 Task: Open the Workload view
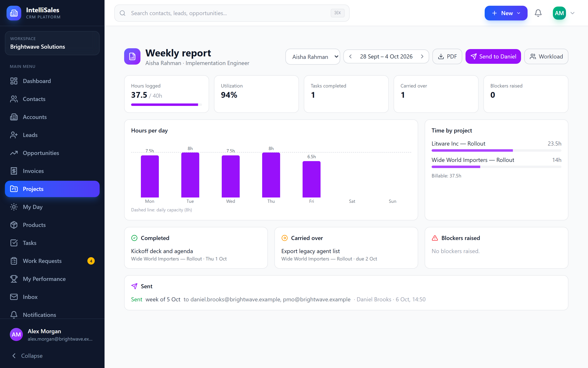pyautogui.click(x=546, y=56)
